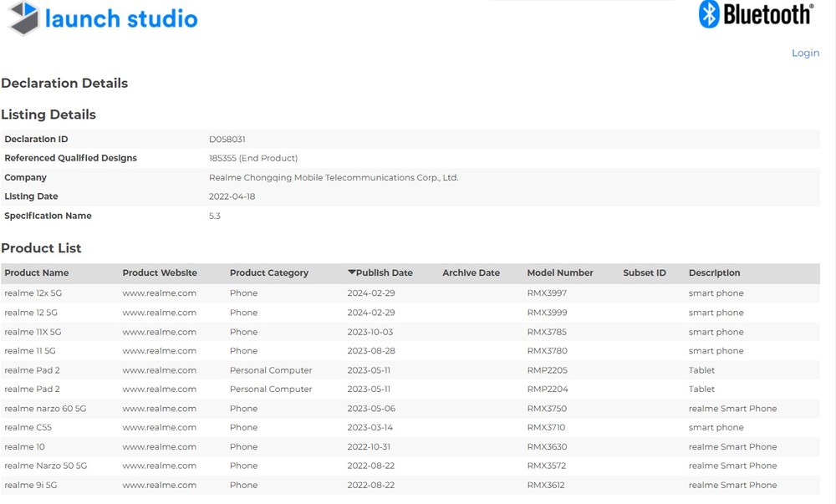
Task: Click Referenced Qualified Designs value 185355
Action: pos(223,159)
